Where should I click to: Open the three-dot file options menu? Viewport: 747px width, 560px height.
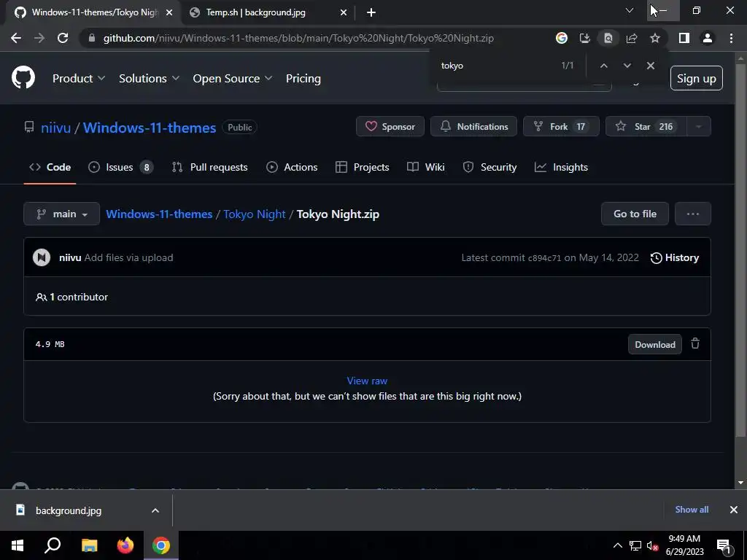[693, 214]
